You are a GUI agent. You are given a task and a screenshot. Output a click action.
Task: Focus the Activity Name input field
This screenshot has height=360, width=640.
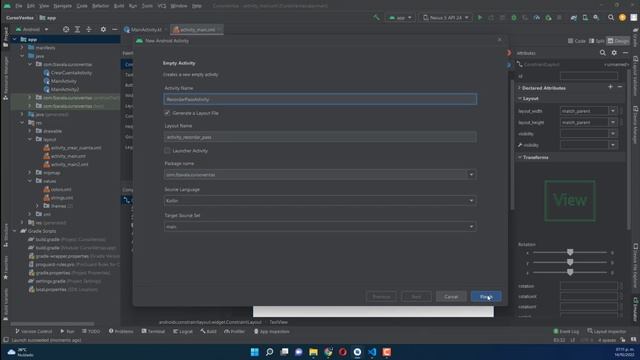pos(320,99)
